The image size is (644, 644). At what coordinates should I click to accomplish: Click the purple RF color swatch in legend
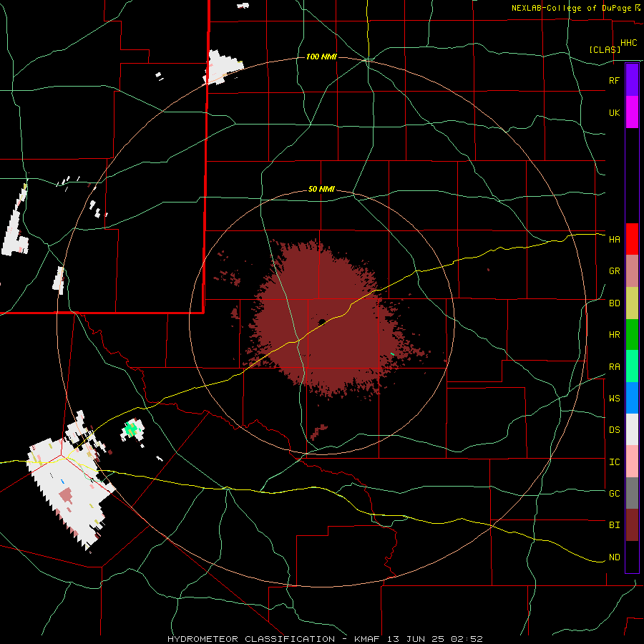pyautogui.click(x=632, y=80)
